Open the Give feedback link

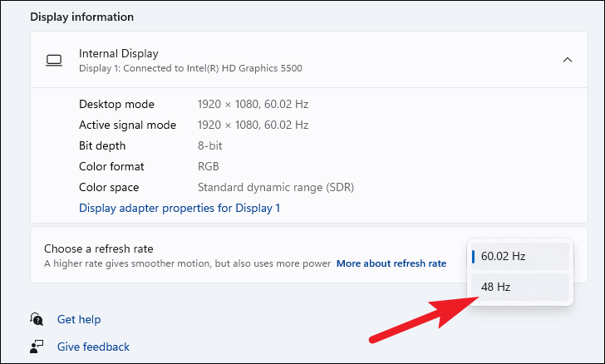click(93, 347)
